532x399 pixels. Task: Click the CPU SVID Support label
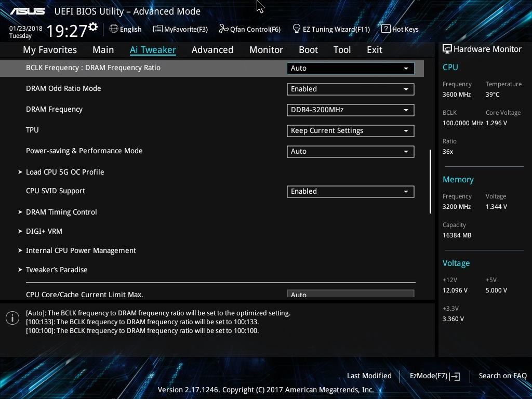(56, 191)
